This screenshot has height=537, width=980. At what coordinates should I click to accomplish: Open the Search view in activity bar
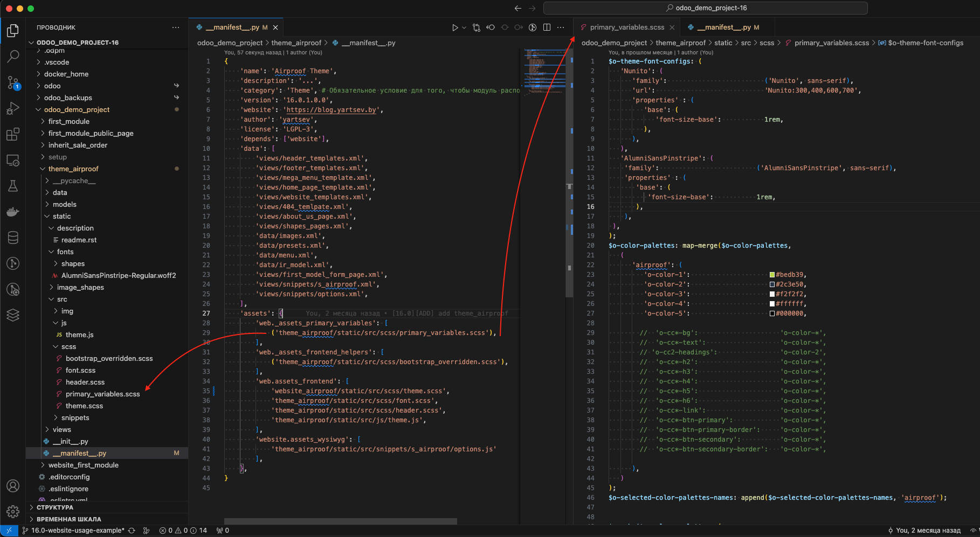coord(13,56)
